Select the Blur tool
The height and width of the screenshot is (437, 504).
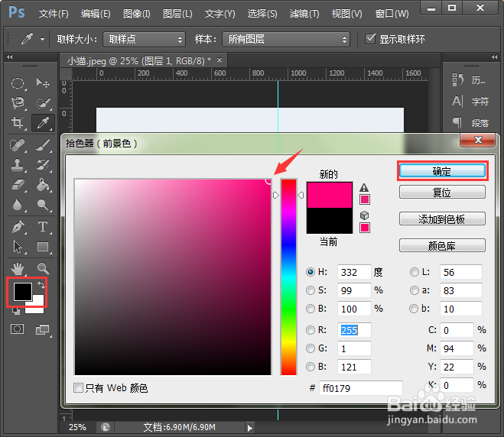tap(18, 205)
